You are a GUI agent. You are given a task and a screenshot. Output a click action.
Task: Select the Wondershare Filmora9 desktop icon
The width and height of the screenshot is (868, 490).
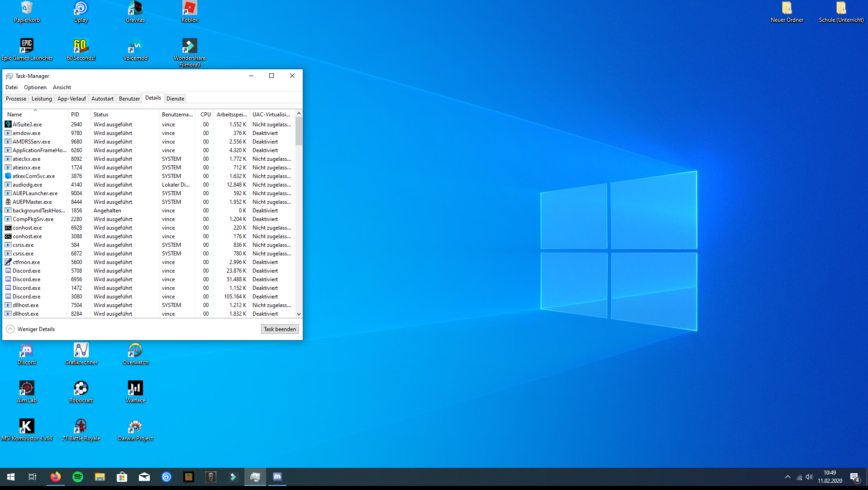(190, 53)
